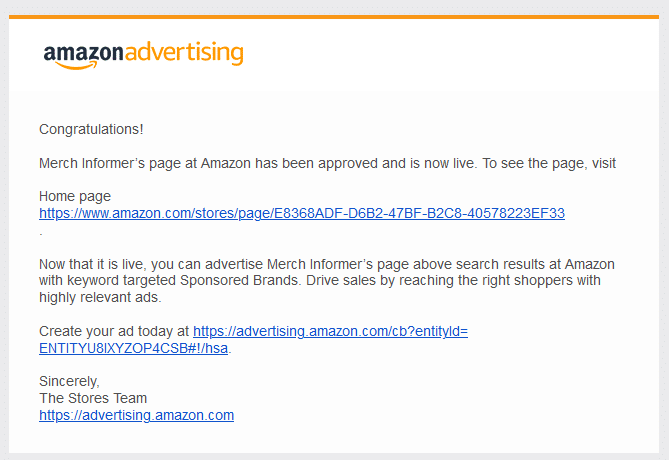Click the 'Now that it is live' paragraph
This screenshot has width=669, height=460.
click(327, 280)
